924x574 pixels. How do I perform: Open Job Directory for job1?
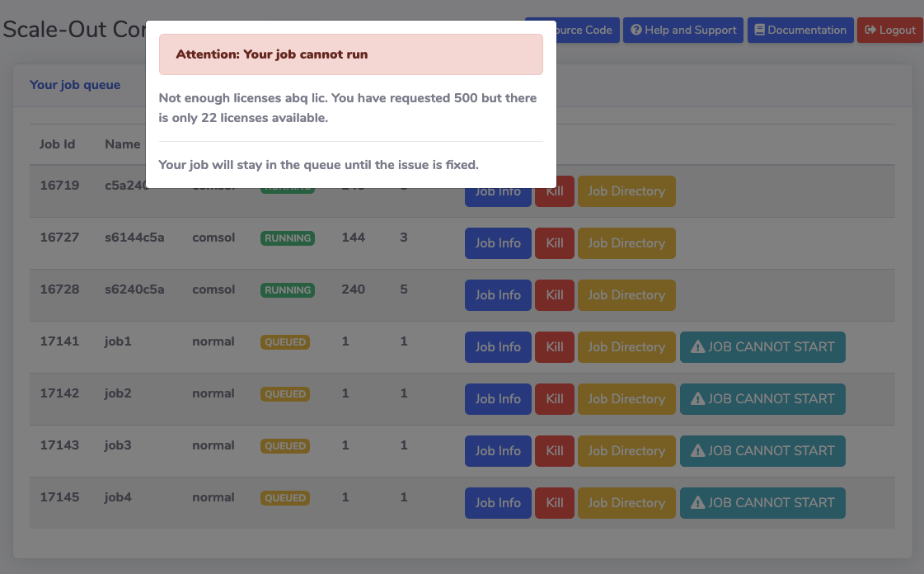[626, 347]
